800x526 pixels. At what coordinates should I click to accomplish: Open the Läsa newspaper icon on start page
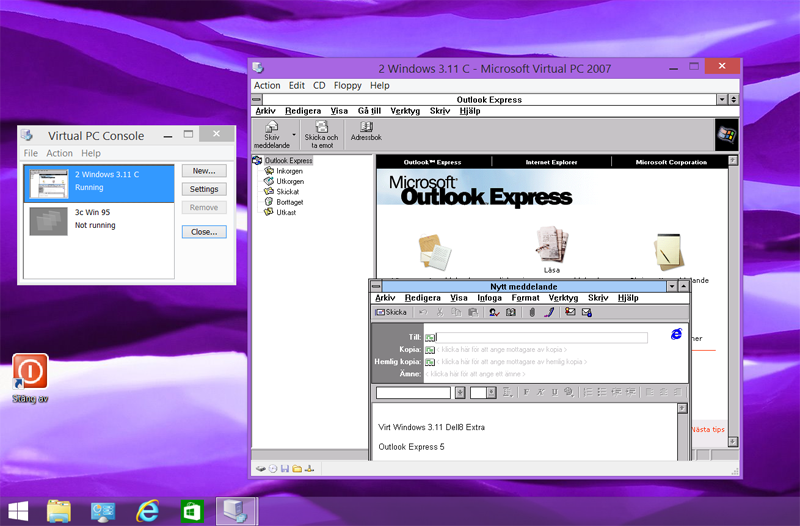tap(551, 245)
